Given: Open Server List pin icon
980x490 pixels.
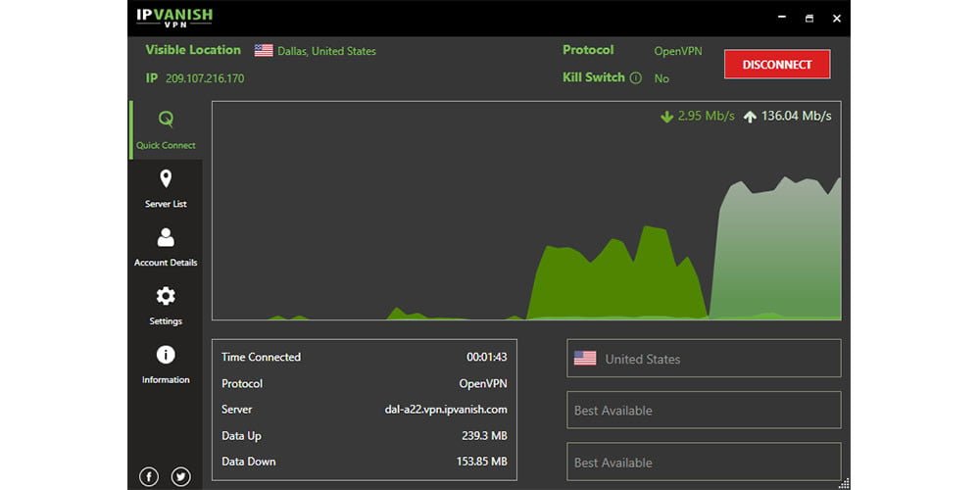Looking at the screenshot, I should (x=166, y=178).
